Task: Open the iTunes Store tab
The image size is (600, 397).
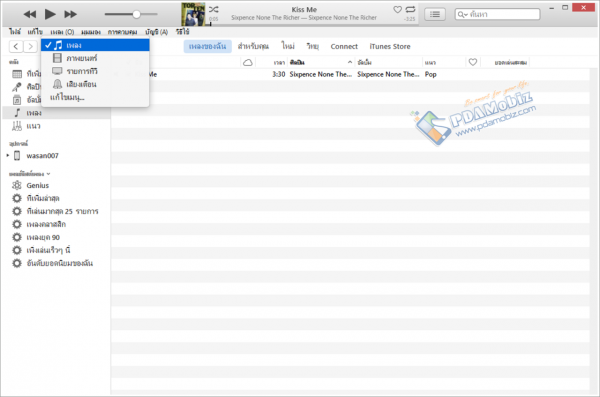Action: (390, 46)
